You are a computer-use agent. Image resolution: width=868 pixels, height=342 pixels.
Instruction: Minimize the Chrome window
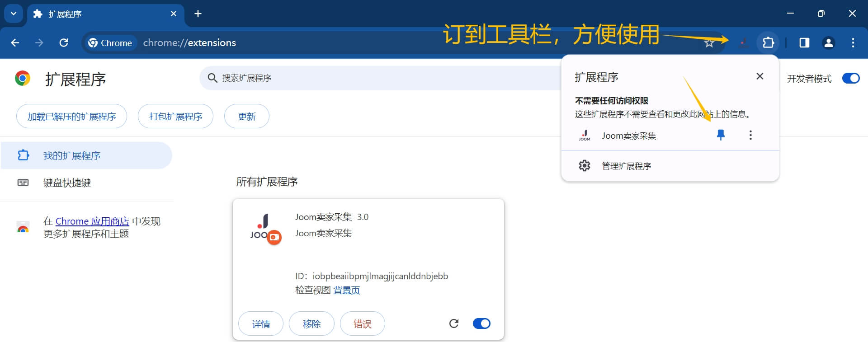coord(790,14)
